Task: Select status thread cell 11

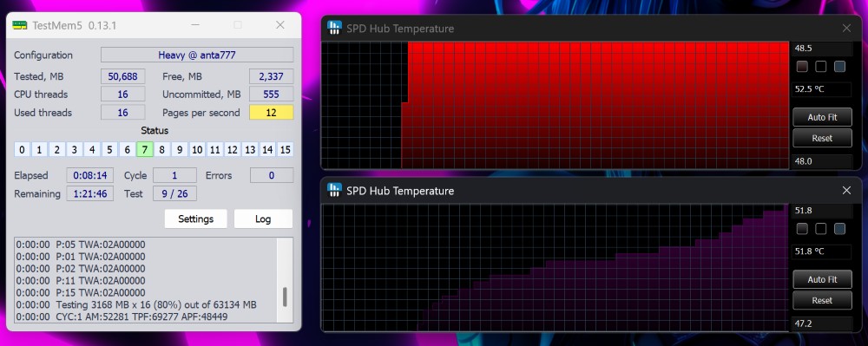Action: 214,149
